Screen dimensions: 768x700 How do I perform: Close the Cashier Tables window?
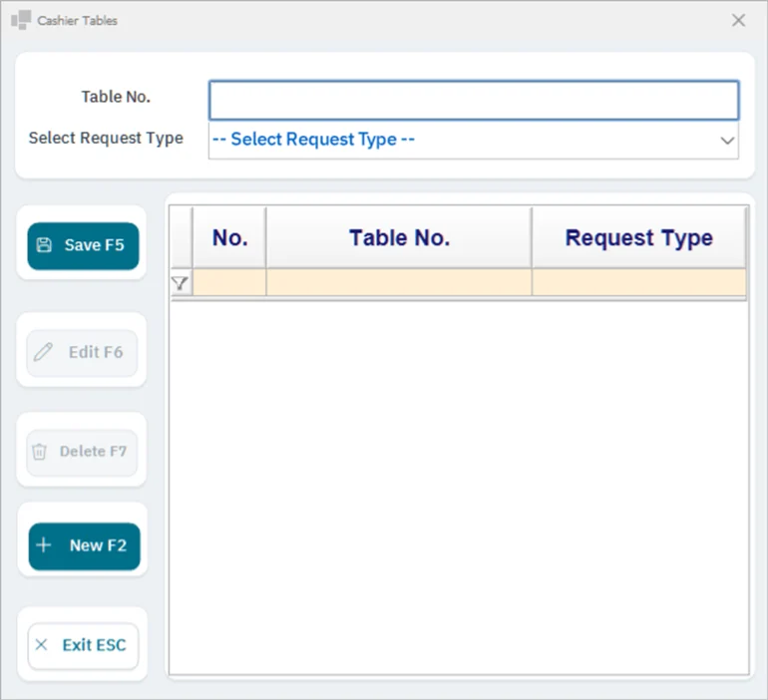point(739,20)
